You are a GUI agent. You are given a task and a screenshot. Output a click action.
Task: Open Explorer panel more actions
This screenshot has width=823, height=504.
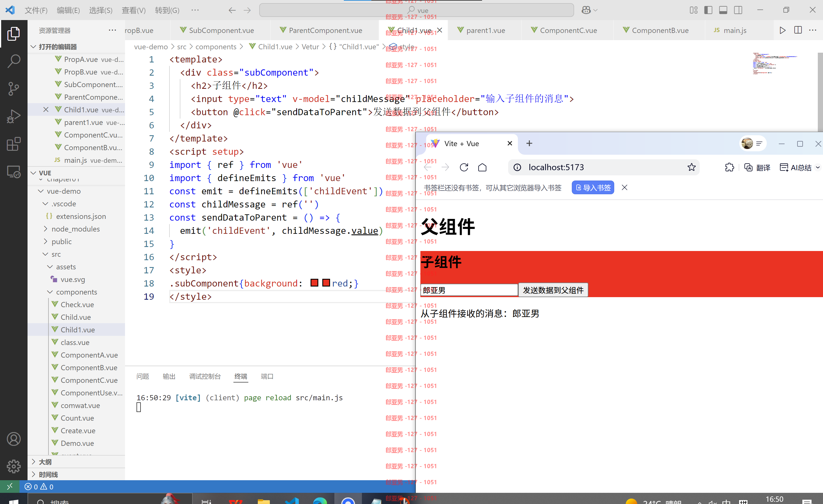pos(112,30)
